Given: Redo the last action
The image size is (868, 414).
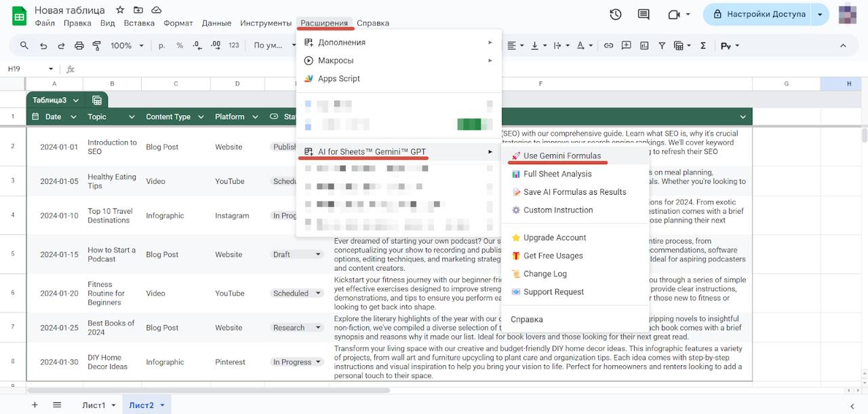Looking at the screenshot, I should (x=61, y=45).
